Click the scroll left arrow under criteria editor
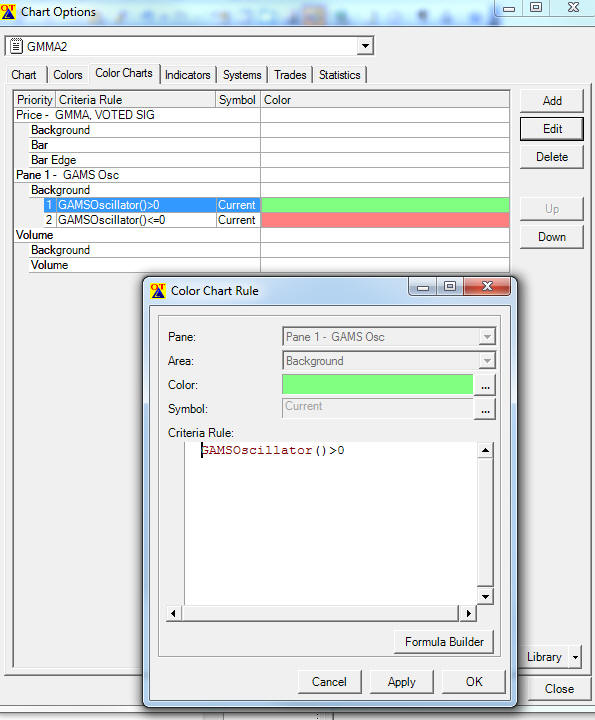 [x=174, y=613]
